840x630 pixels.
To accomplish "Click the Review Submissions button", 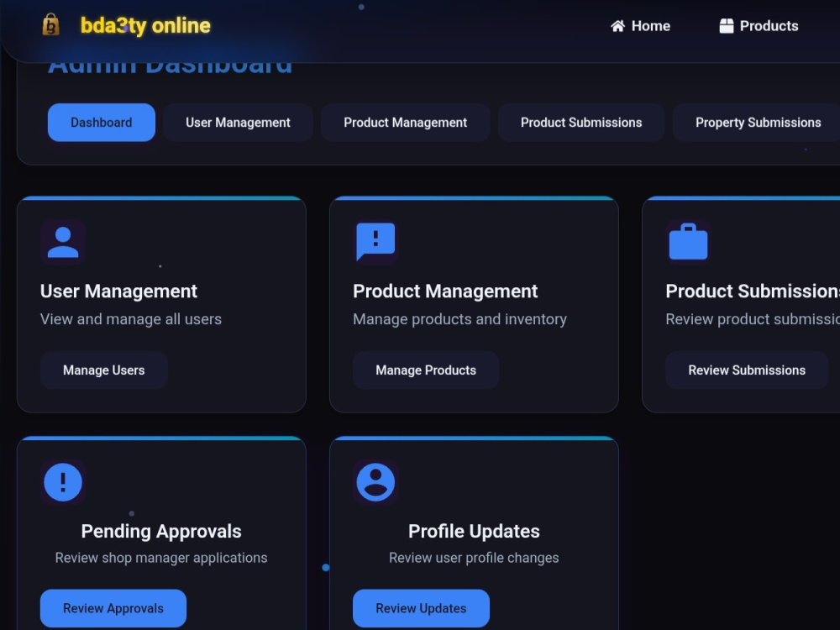I will point(747,370).
